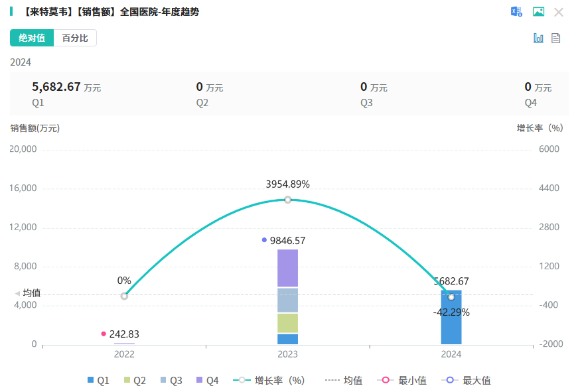The height and width of the screenshot is (392, 578).
Task: Switch to the 百分比 tab
Action: tap(75, 38)
